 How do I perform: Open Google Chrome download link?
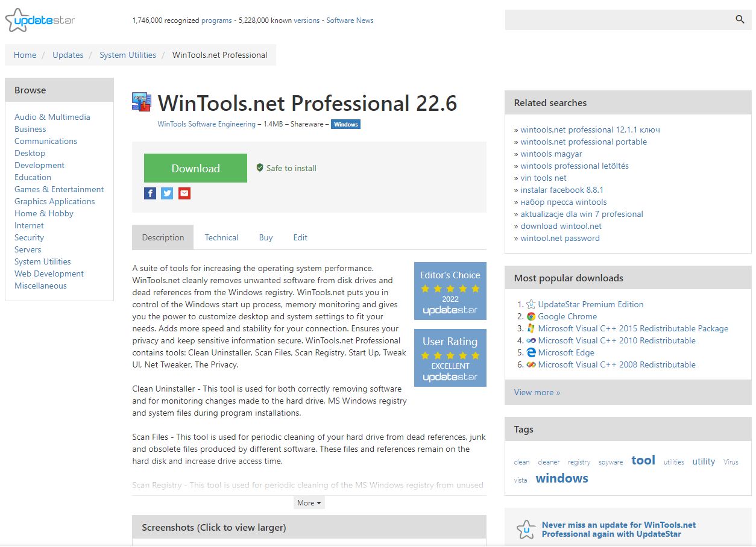click(567, 316)
